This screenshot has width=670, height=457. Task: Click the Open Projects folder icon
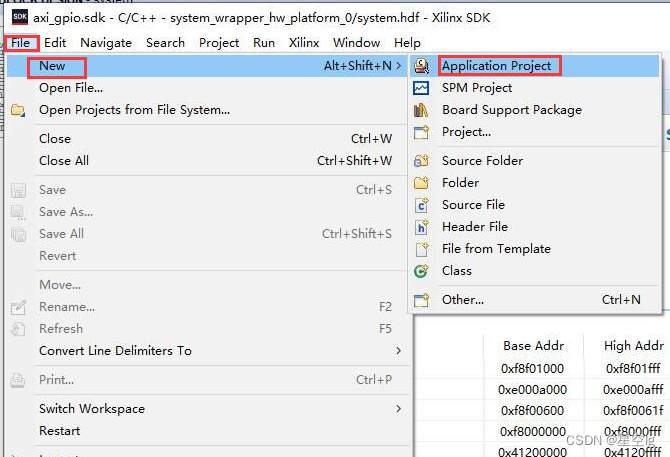18,110
